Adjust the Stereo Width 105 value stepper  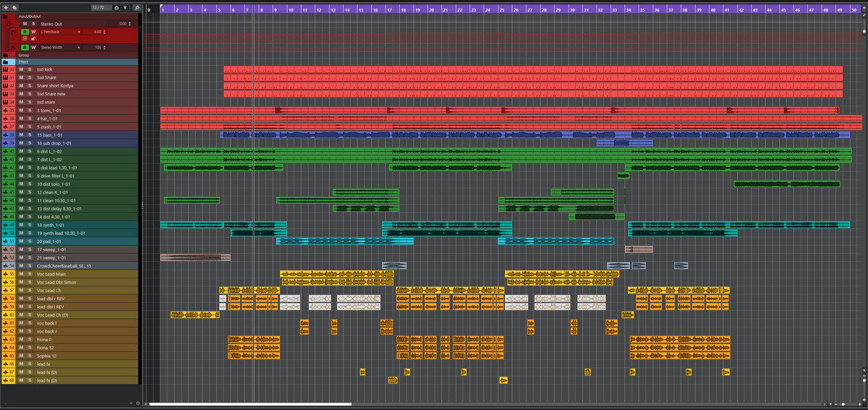tap(104, 48)
